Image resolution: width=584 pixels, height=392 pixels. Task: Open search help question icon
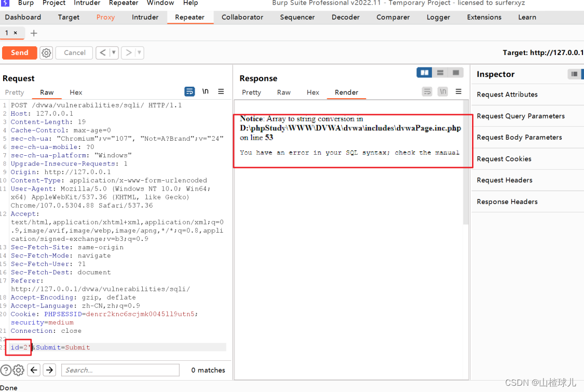[6, 370]
